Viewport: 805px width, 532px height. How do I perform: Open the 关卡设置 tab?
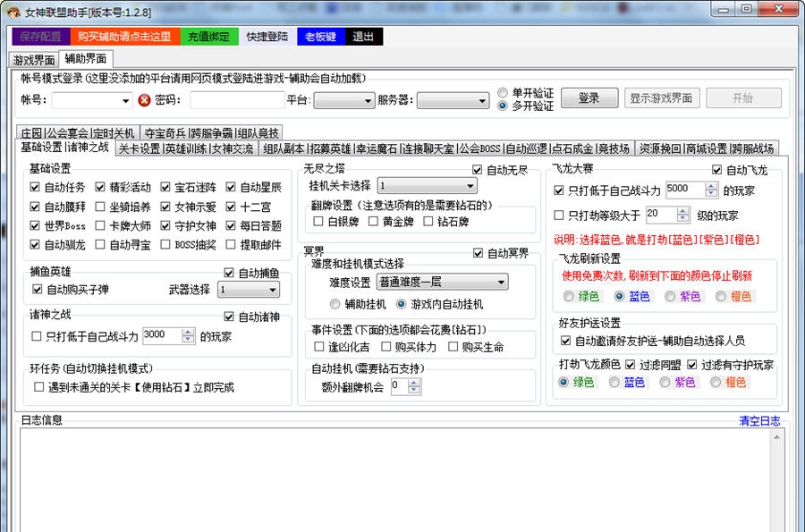pyautogui.click(x=139, y=148)
